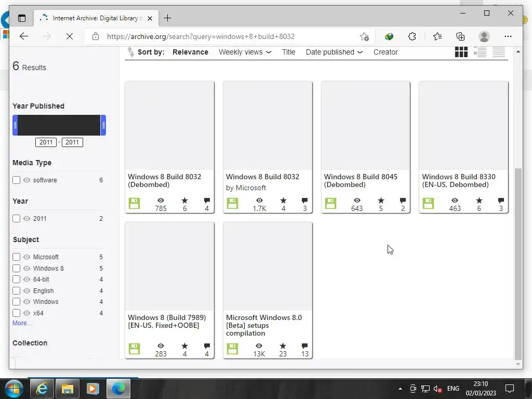View site information lock icon
Image resolution: width=532 pixels, height=399 pixels.
coord(96,36)
